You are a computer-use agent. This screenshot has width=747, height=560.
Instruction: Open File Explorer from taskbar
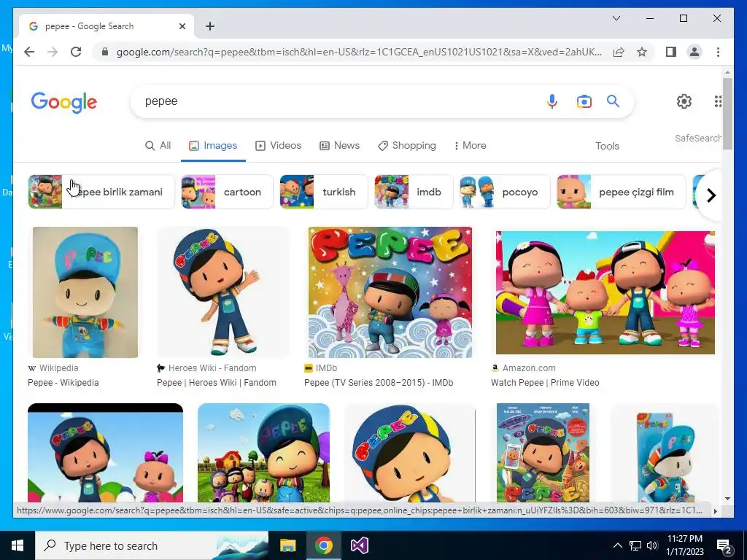287,545
